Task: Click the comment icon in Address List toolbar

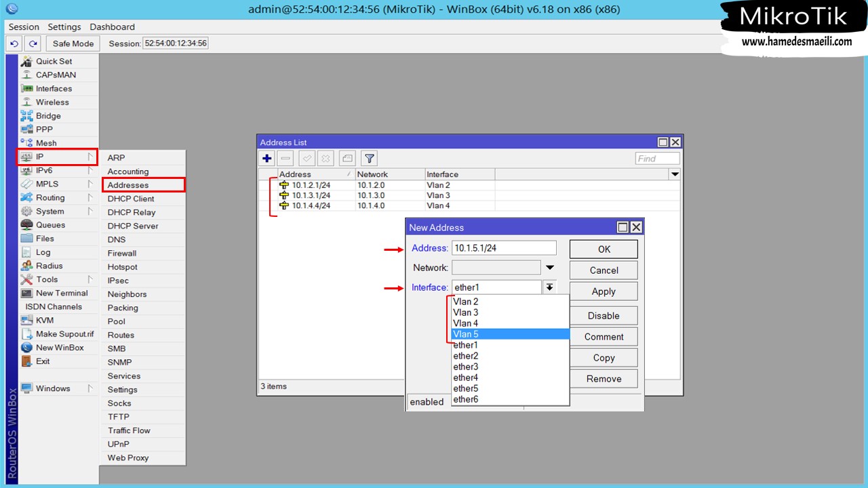Action: [347, 159]
